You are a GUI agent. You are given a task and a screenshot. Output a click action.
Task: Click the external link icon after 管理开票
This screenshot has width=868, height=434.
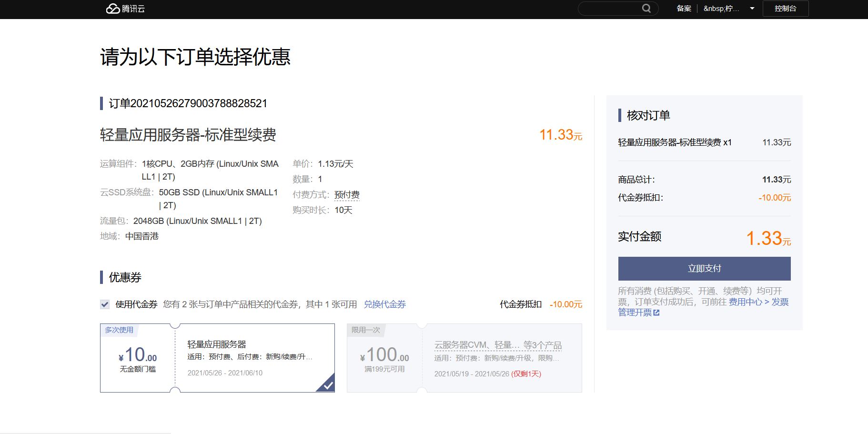pos(656,313)
